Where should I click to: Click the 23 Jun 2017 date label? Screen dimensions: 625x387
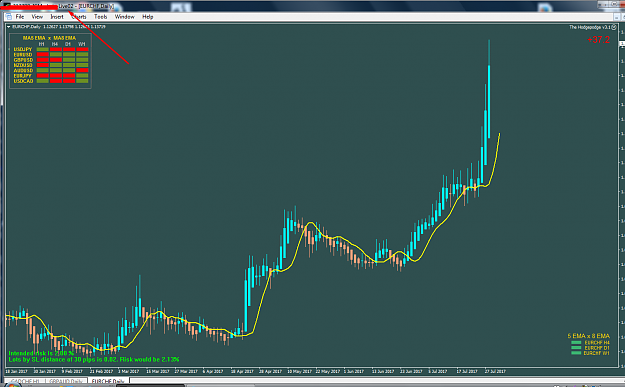click(x=411, y=371)
